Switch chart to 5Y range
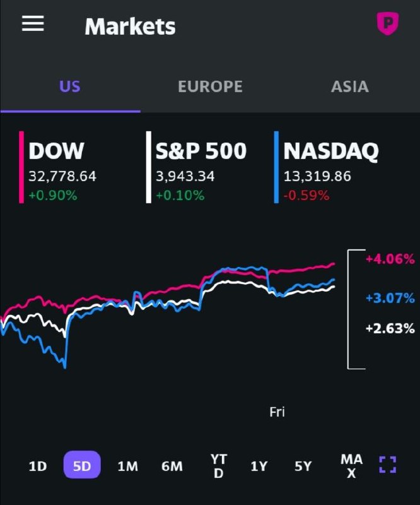The width and height of the screenshot is (420, 505). click(303, 466)
